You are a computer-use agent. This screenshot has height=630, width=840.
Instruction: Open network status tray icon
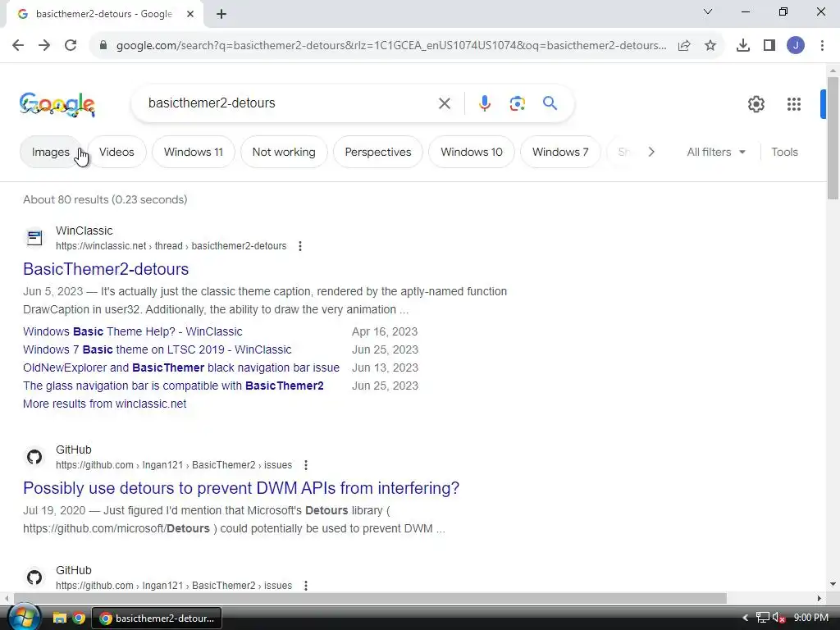763,619
